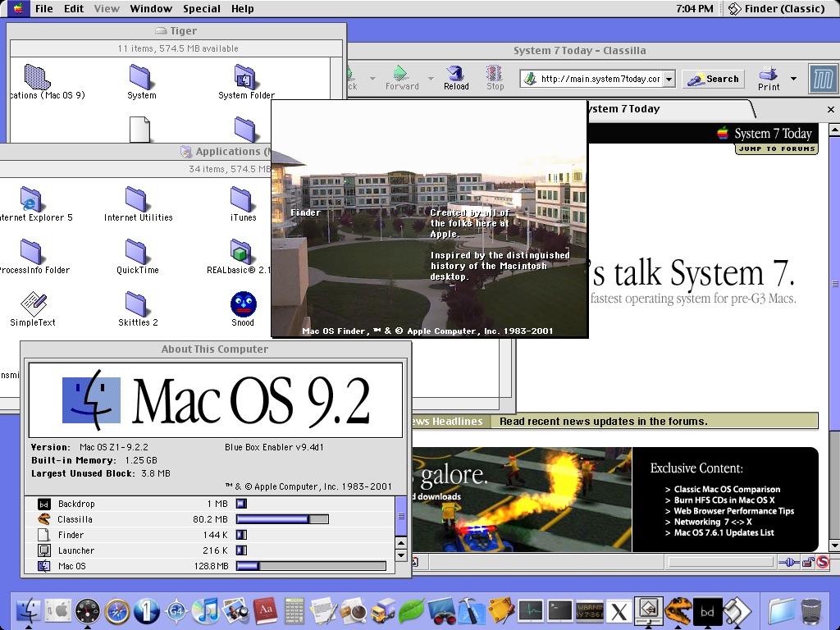The height and width of the screenshot is (630, 840).
Task: Click the Finder icon in the dock
Action: (29, 611)
